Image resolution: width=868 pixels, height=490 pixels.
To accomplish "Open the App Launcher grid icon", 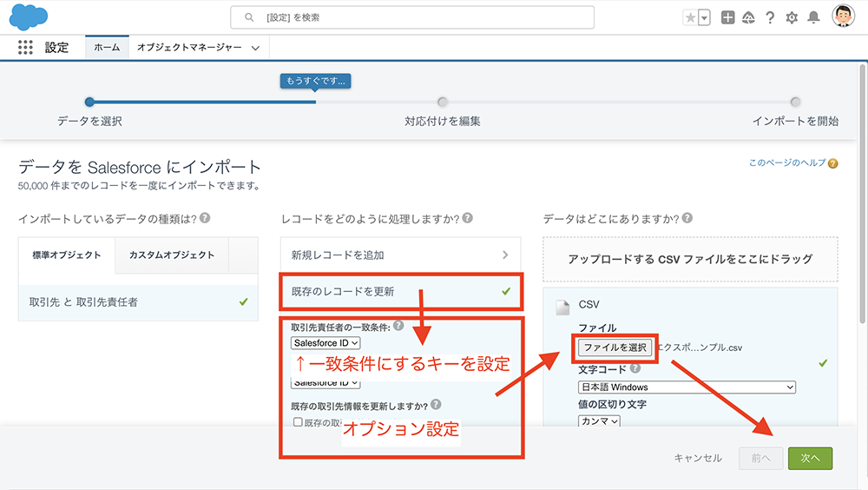I will click(25, 47).
